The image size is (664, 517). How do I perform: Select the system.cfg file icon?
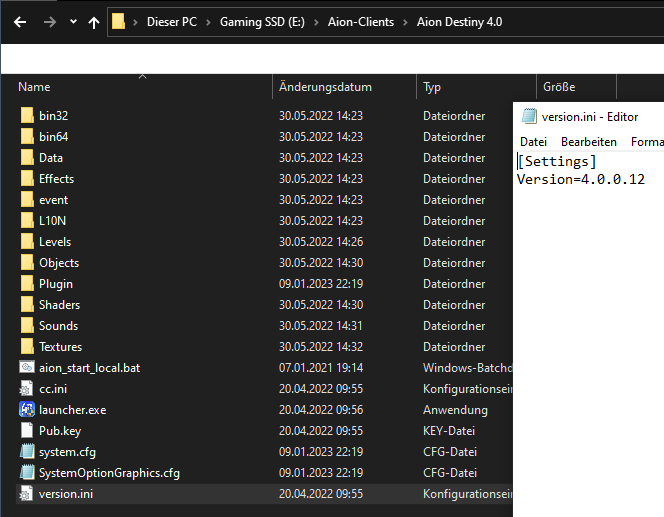click(27, 451)
